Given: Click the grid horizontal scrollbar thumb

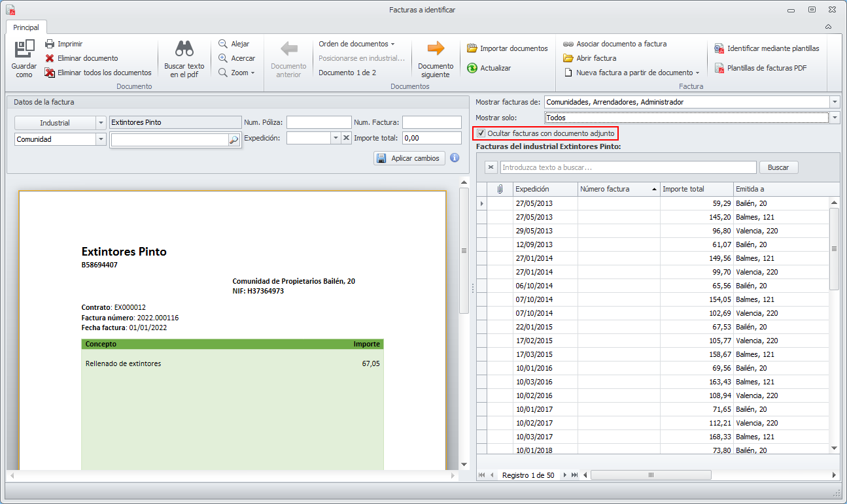Looking at the screenshot, I should click(x=651, y=475).
